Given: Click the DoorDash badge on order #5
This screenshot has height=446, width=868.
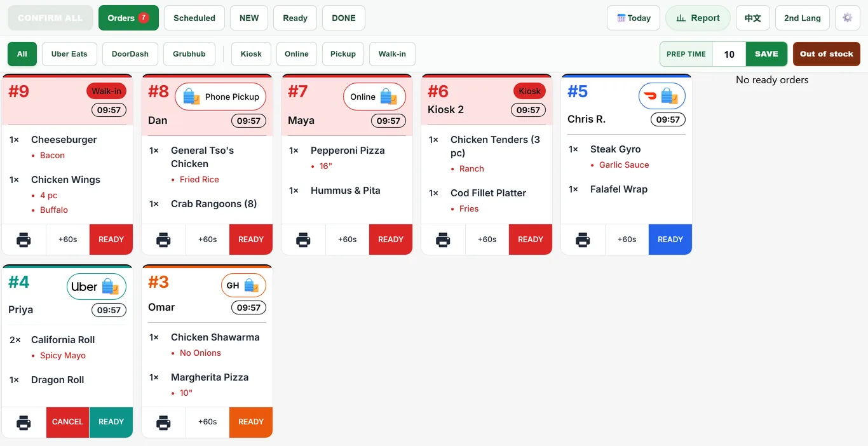Looking at the screenshot, I should (x=661, y=97).
